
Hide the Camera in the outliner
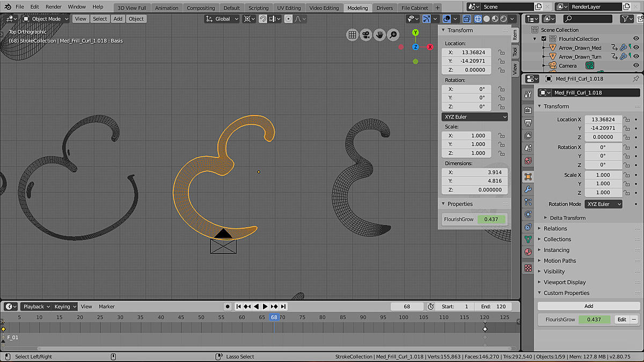(636, 65)
